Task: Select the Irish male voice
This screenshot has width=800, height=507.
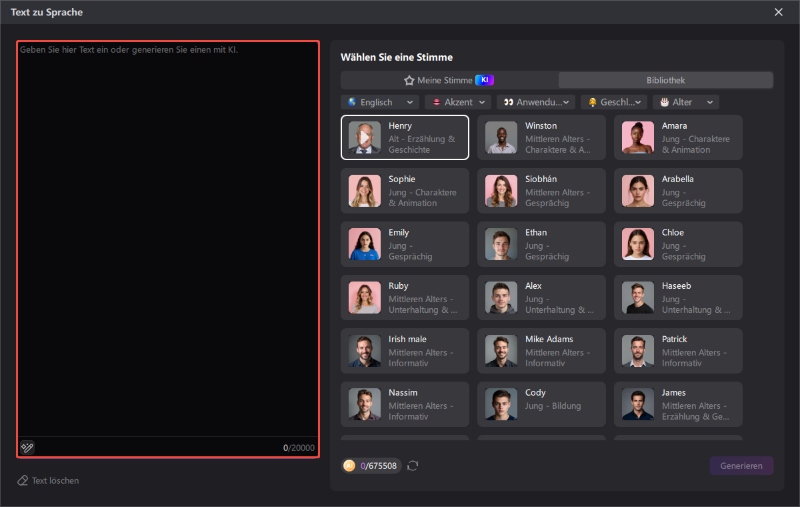Action: point(404,350)
